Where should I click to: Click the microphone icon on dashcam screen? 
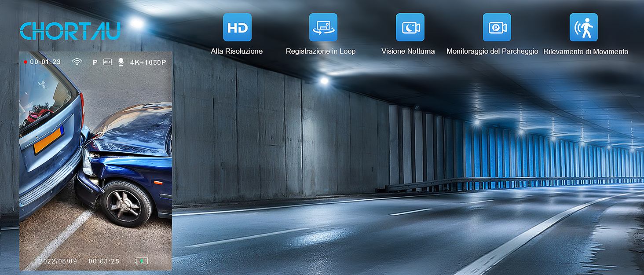[121, 62]
